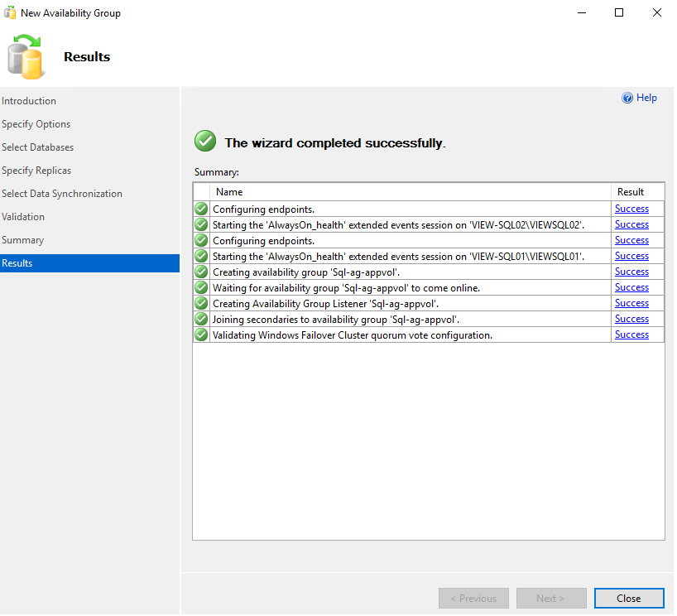
Task: Click green check beside 'Creating availability group' row
Action: click(201, 272)
